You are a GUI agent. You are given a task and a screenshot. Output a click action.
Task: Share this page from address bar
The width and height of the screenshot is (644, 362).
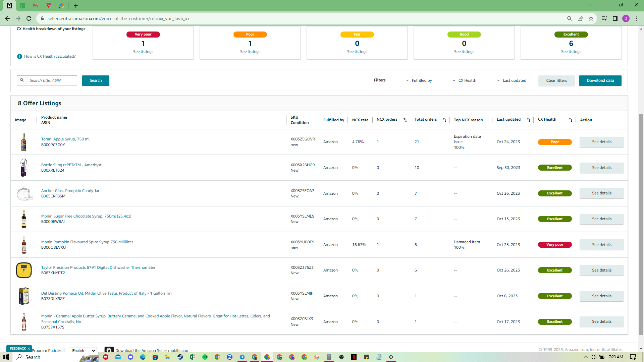(580, 18)
